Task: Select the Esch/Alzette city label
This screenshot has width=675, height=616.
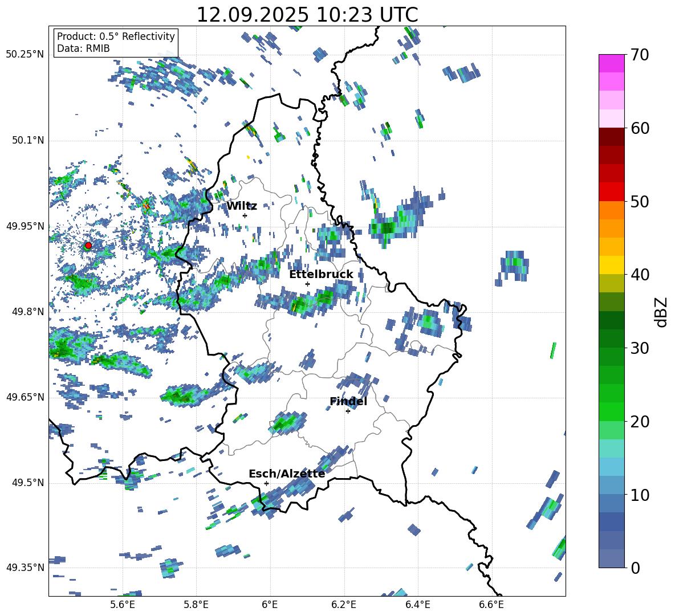Action: click(287, 474)
